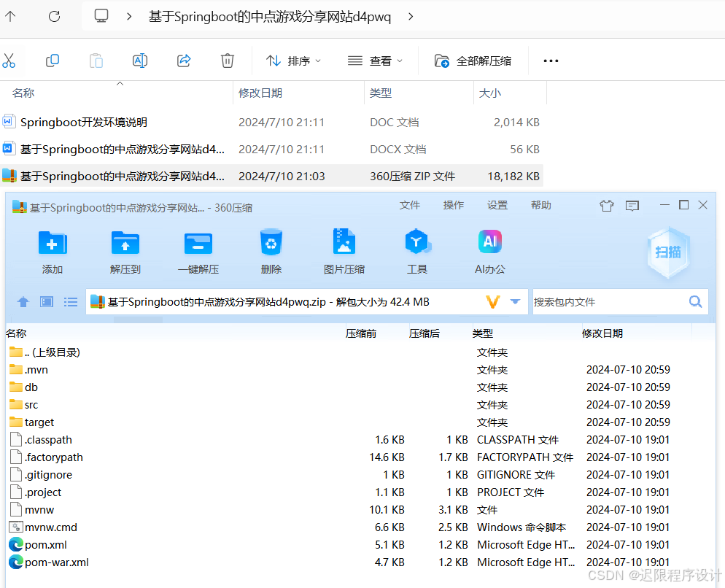
Task: Switch to list view in 360压缩
Action: tap(69, 301)
